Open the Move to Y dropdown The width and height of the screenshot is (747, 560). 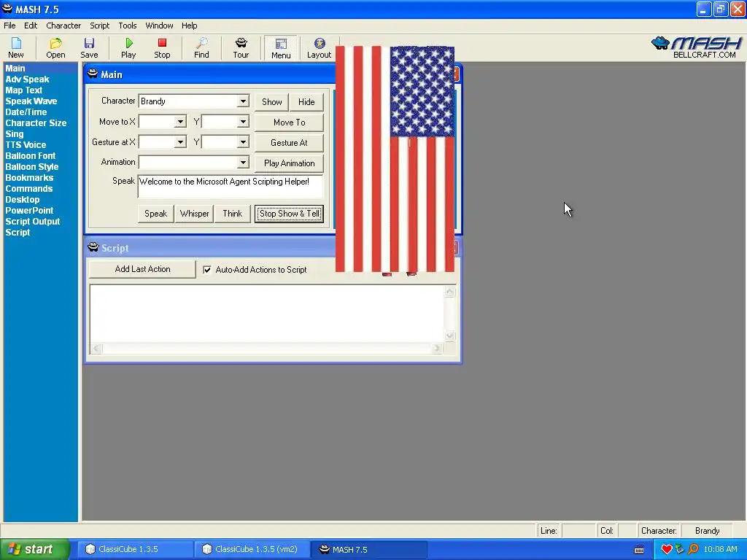(243, 122)
